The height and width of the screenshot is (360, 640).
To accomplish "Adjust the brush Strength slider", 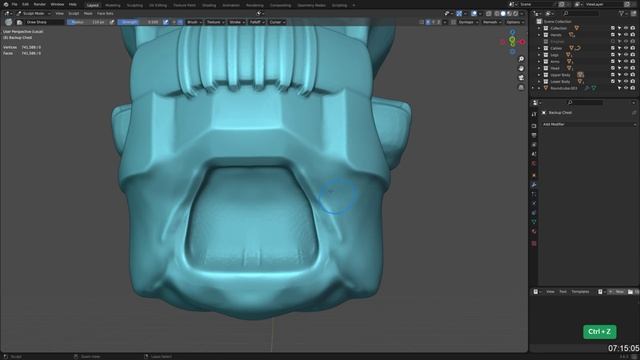I will [139, 22].
